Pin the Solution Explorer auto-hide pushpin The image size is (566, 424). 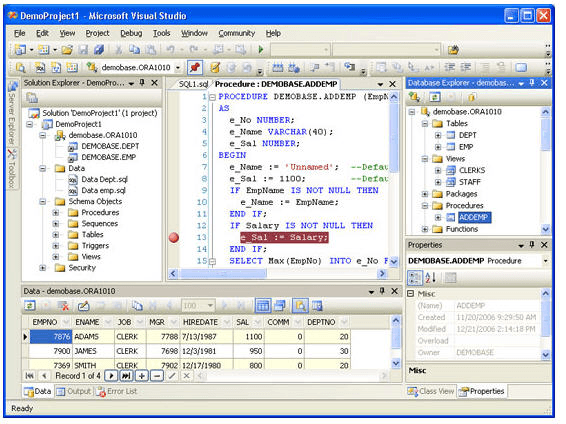(x=142, y=83)
